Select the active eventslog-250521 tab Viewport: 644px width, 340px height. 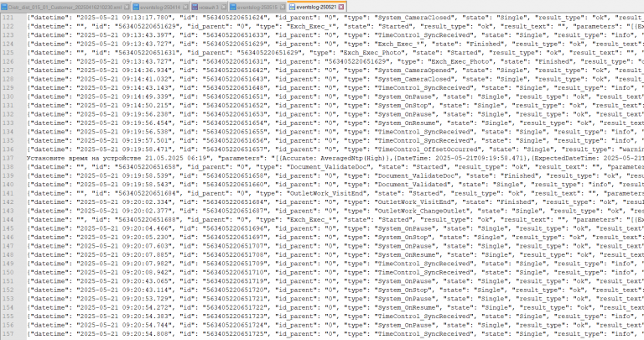pyautogui.click(x=316, y=7)
